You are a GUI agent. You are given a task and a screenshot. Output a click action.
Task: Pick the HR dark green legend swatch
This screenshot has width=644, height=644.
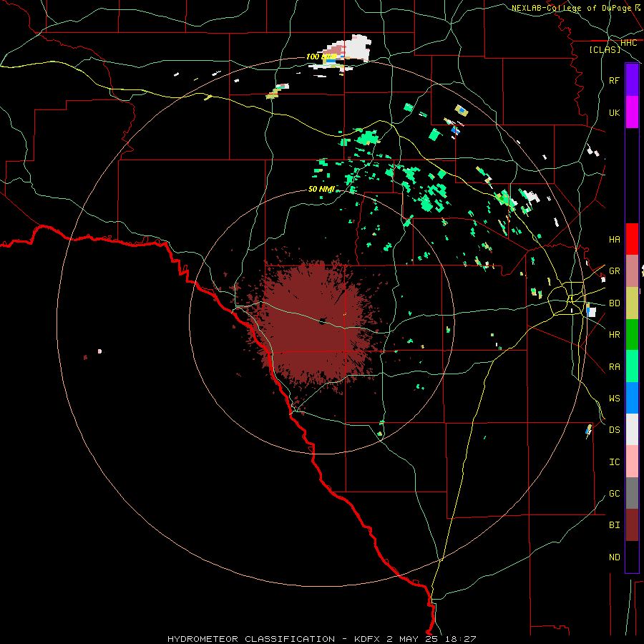pos(632,335)
